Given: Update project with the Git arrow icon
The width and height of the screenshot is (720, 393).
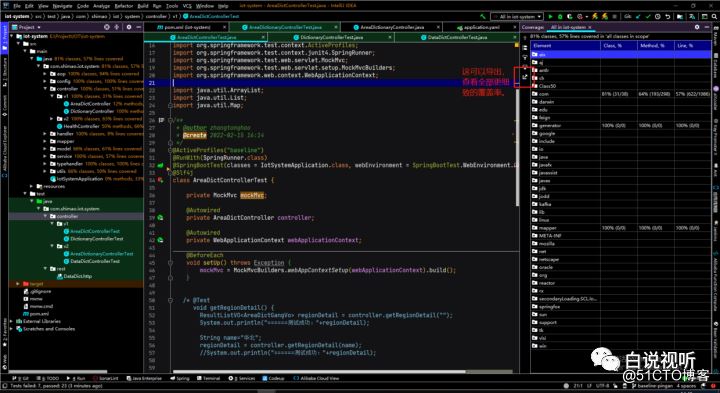Looking at the screenshot, I should coord(638,17).
